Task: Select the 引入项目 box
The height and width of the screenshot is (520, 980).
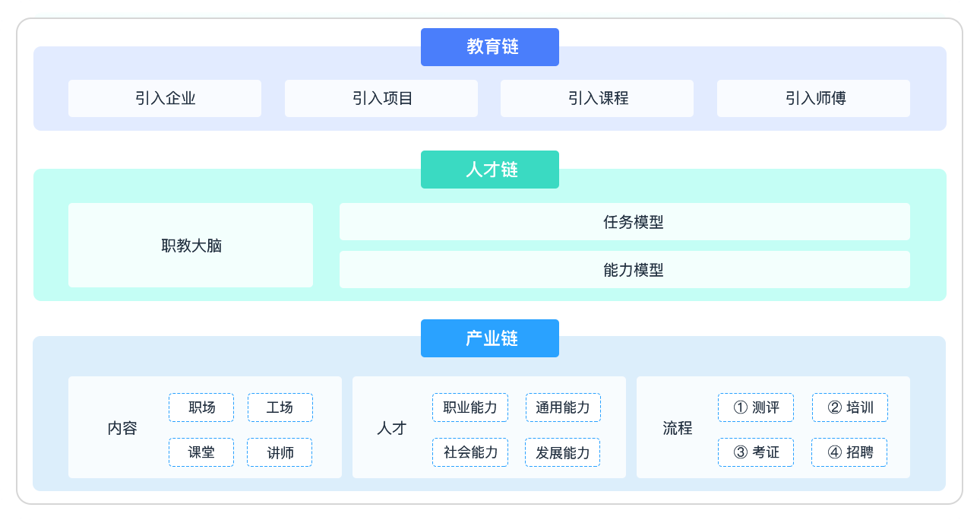Action: coord(381,99)
